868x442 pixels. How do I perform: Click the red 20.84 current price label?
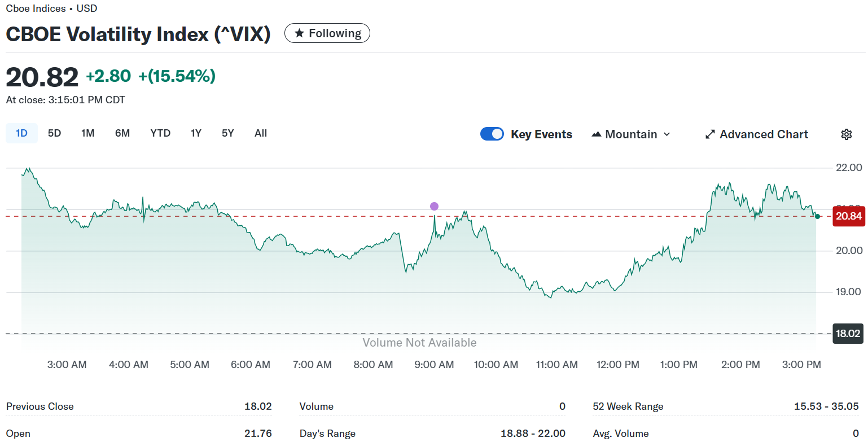pos(849,216)
